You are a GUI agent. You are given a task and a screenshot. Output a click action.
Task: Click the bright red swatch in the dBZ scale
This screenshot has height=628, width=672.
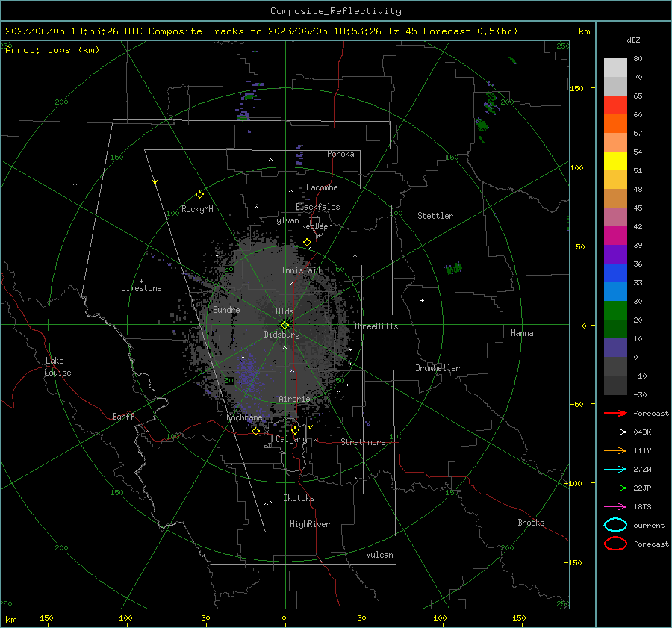615,105
